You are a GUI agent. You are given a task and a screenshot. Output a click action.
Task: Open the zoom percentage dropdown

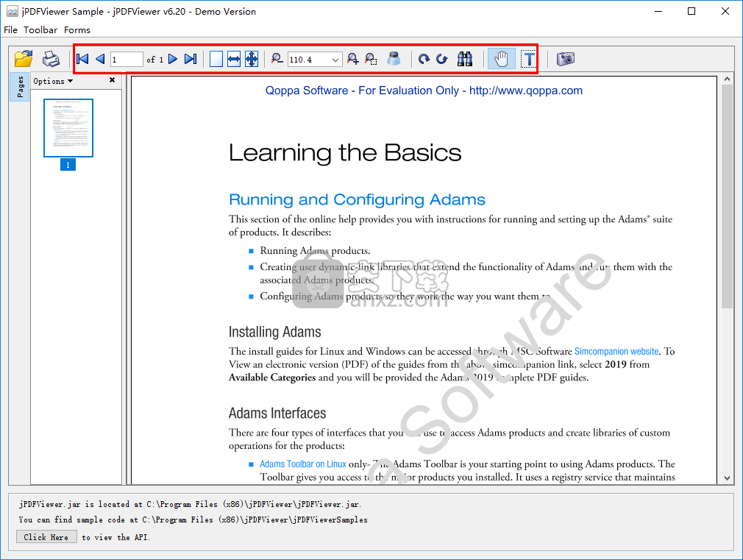coord(335,60)
